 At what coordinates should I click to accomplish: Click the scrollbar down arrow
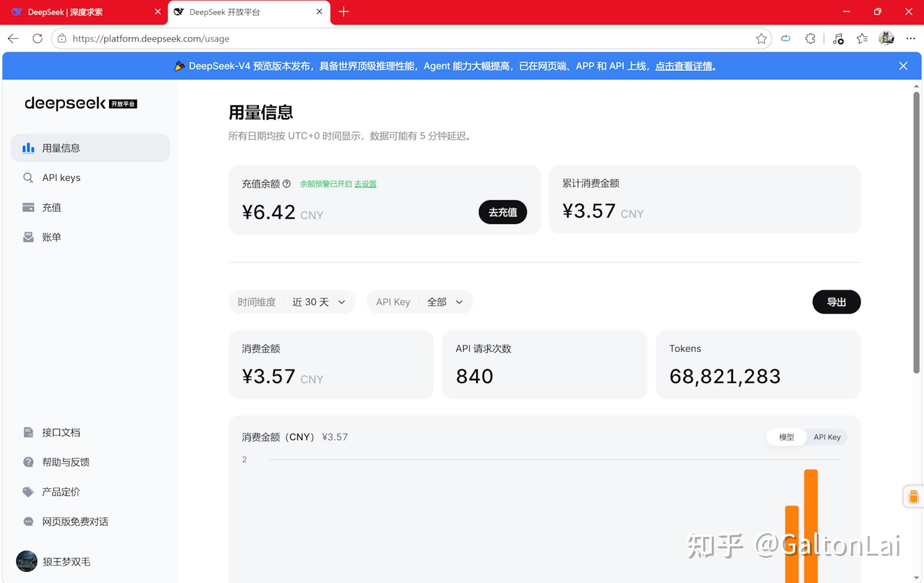(x=916, y=578)
